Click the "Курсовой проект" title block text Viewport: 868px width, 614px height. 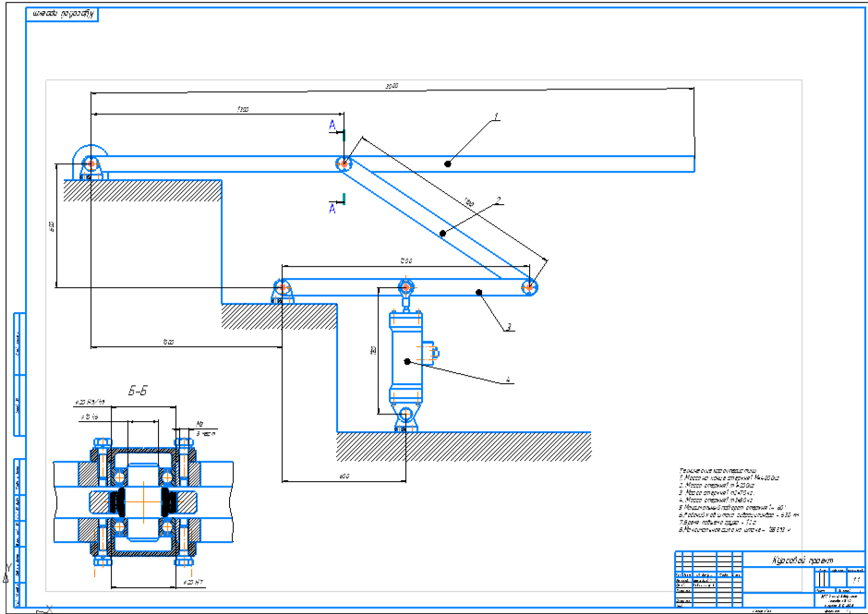point(802,560)
